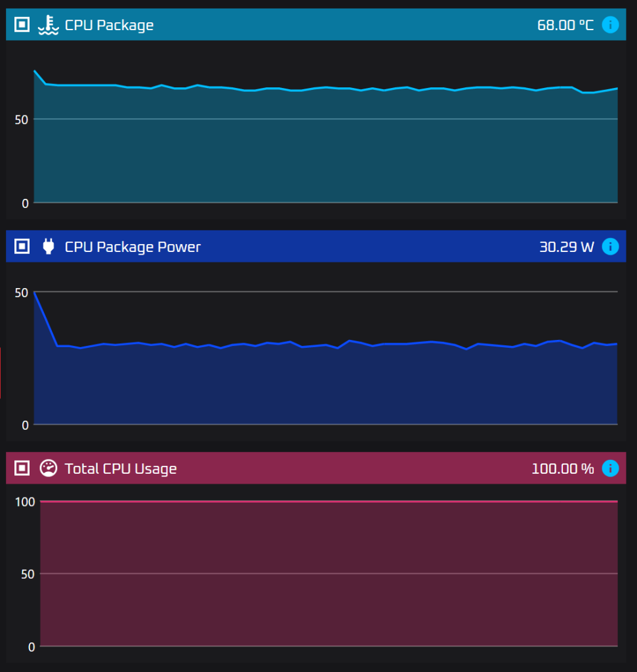Open info for Total CPU Usage
The height and width of the screenshot is (672, 637).
click(x=610, y=468)
